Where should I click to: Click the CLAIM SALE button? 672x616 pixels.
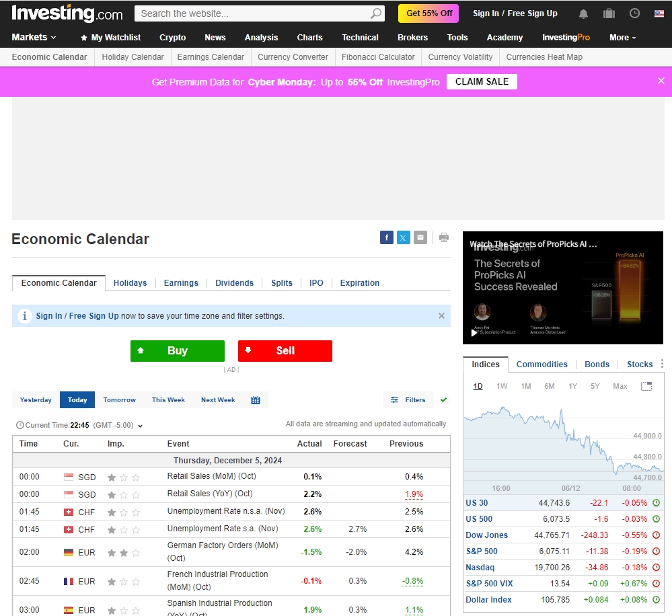(482, 81)
